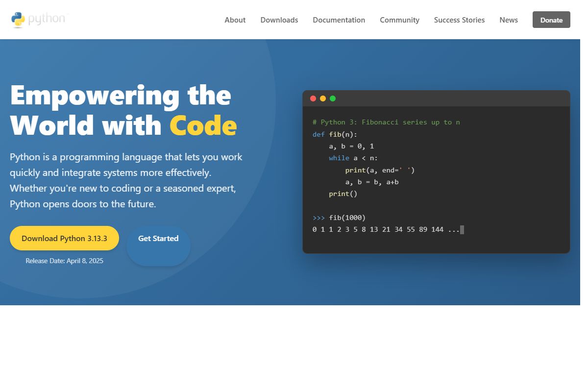The height and width of the screenshot is (392, 588).
Task: Click the blinking cursor in the terminal output
Action: tap(461, 229)
